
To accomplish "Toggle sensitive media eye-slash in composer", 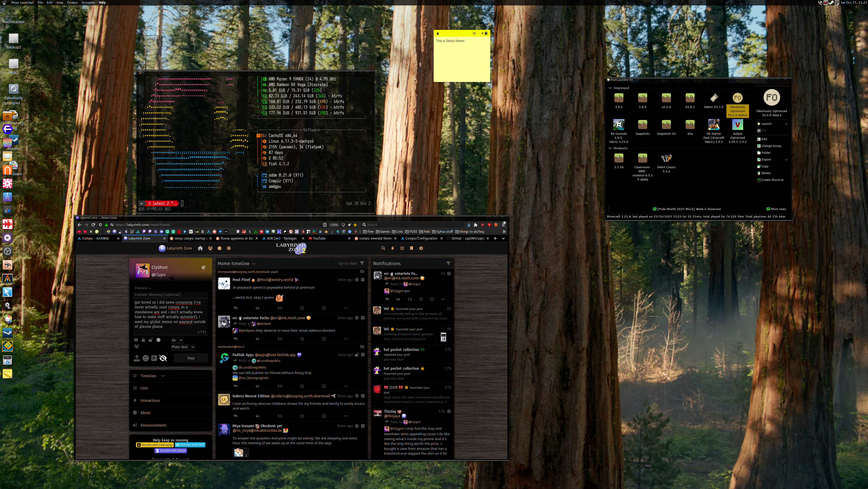I will (163, 358).
